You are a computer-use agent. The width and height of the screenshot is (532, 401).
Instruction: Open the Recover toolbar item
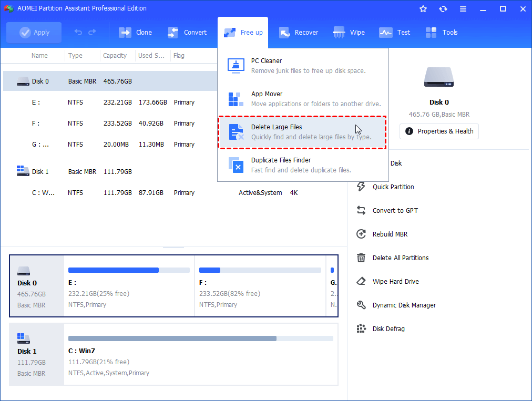[x=299, y=33]
